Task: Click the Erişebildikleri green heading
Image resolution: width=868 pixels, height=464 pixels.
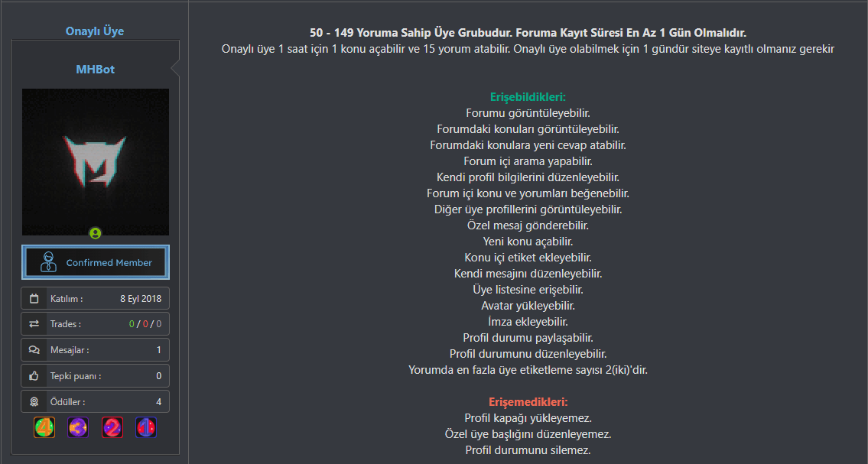Action: [x=528, y=97]
